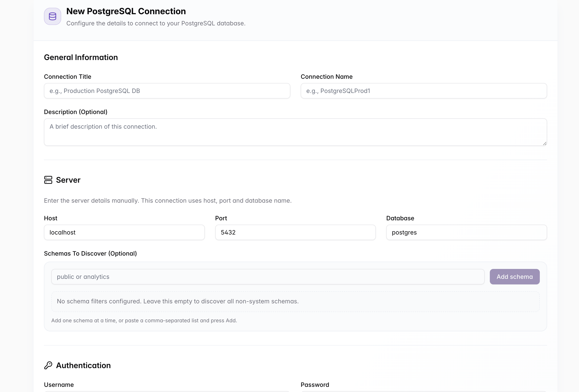Click the Port field containing 5432
The width and height of the screenshot is (579, 392).
[x=296, y=232]
